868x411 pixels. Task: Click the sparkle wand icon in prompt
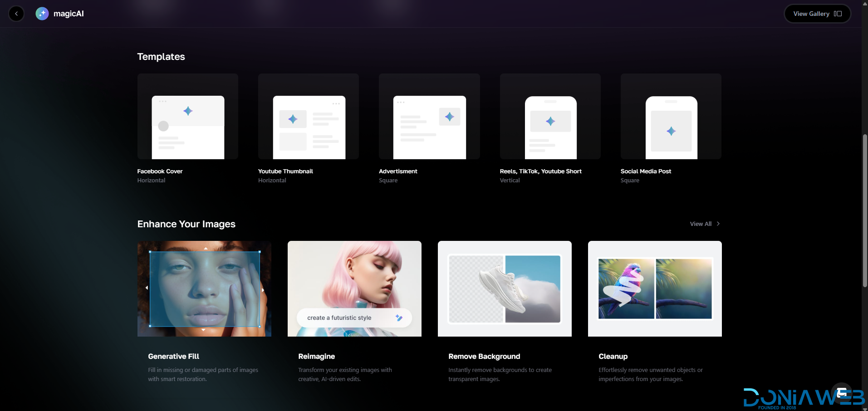tap(399, 318)
